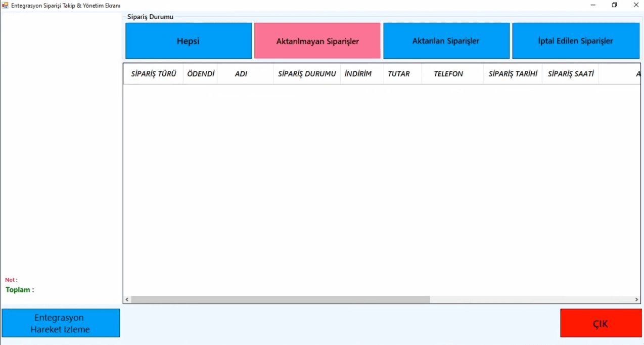644x345 pixels.
Task: Click the application icon in title bar
Action: (x=6, y=5)
